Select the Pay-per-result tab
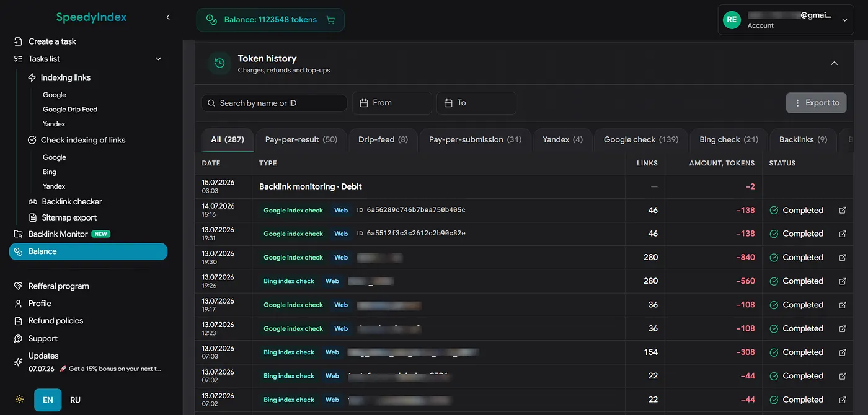868x415 pixels. click(301, 139)
